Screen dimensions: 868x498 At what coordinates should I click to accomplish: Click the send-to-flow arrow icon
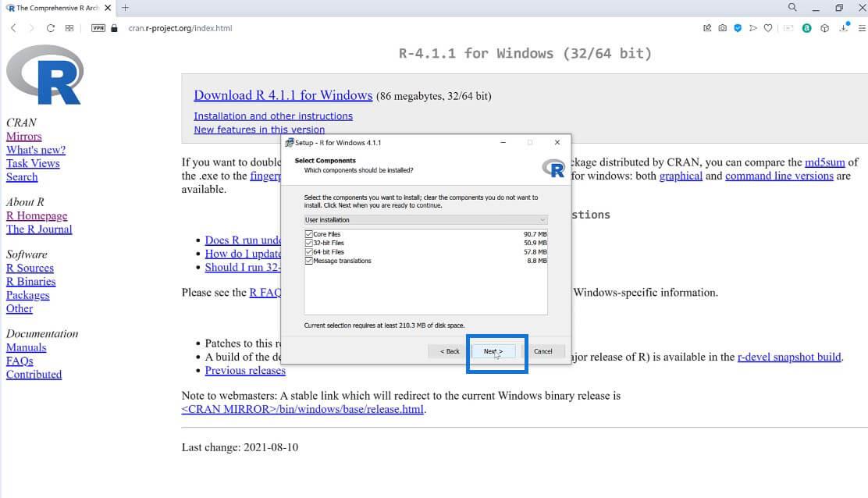point(752,27)
